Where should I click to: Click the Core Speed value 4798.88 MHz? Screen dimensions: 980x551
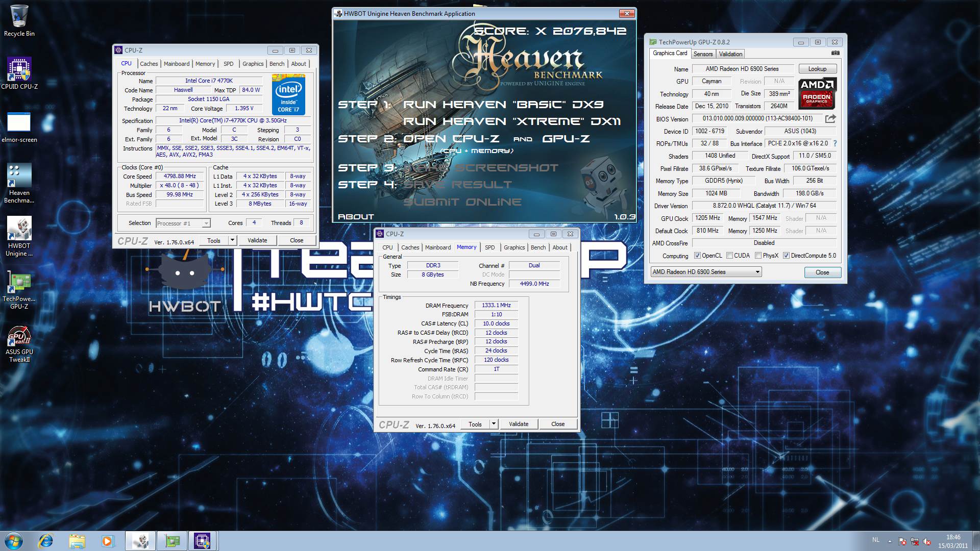[x=180, y=176]
